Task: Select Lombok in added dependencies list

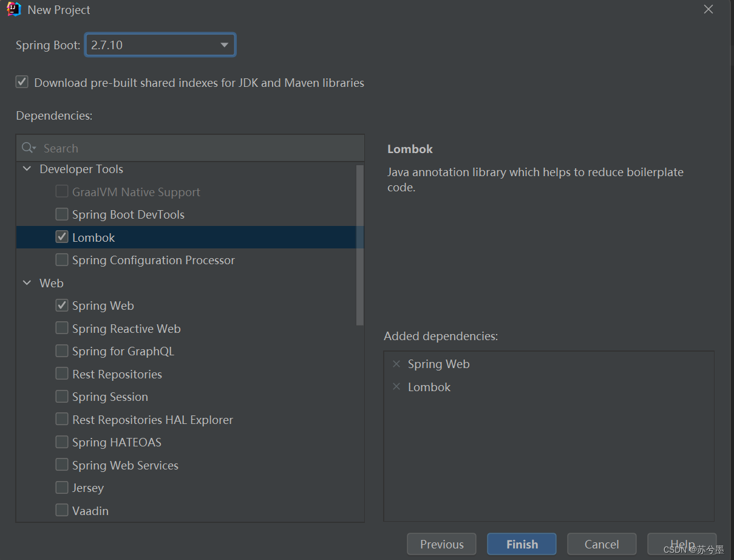Action: pyautogui.click(x=429, y=387)
